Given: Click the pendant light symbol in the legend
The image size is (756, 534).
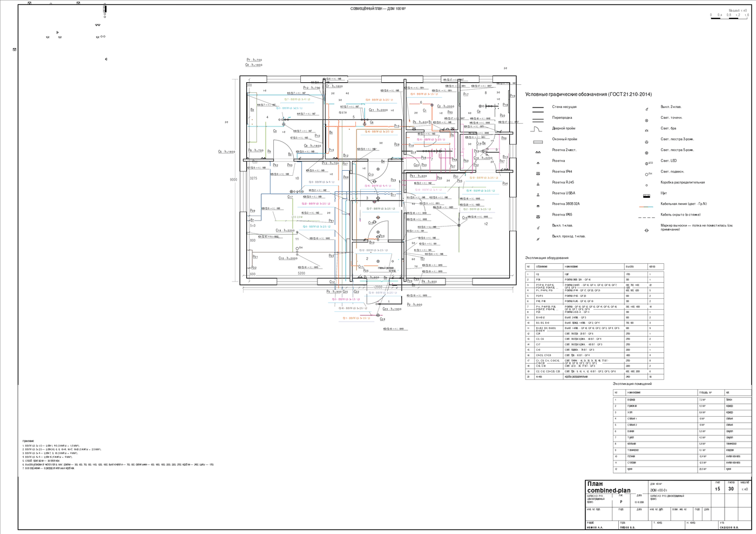Looking at the screenshot, I should [x=647, y=174].
